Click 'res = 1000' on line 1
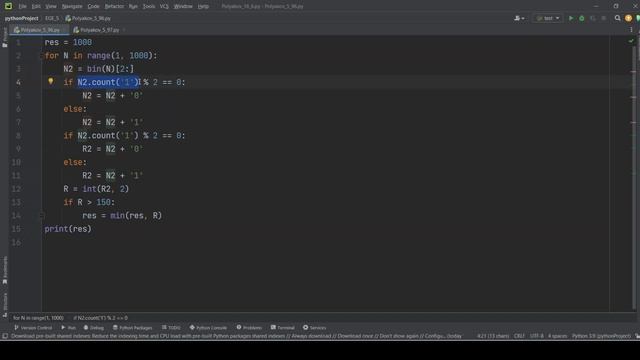The width and height of the screenshot is (640, 360). pos(68,42)
